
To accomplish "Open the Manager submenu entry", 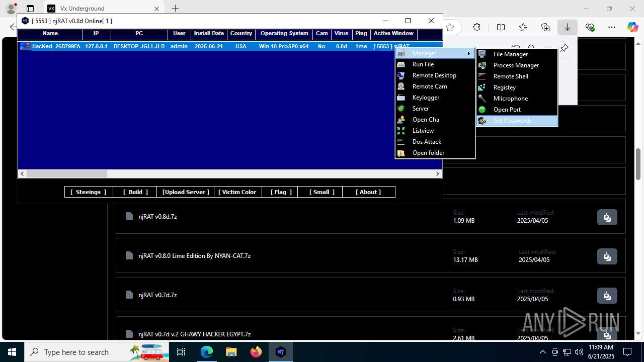I will pos(435,53).
